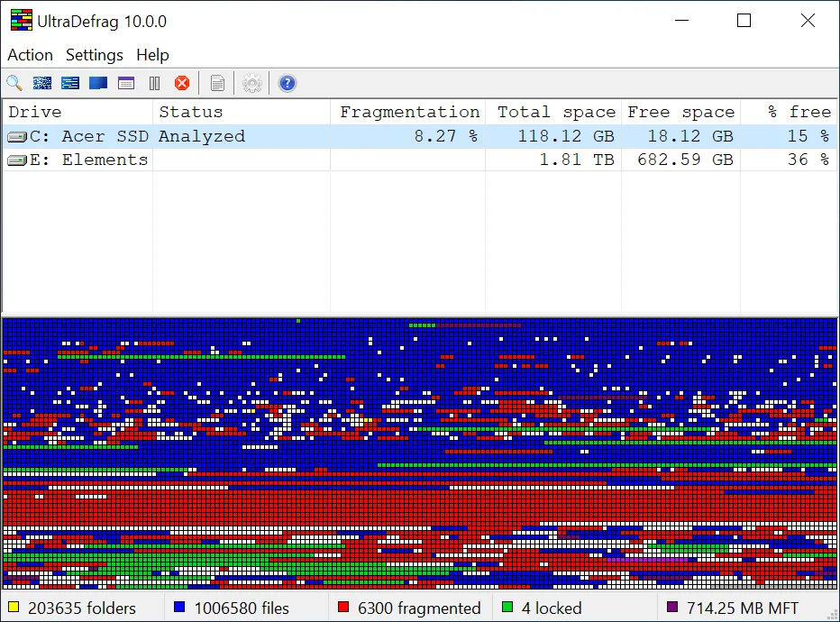The width and height of the screenshot is (840, 622).
Task: Select the E: Elements drive row
Action: (x=90, y=160)
